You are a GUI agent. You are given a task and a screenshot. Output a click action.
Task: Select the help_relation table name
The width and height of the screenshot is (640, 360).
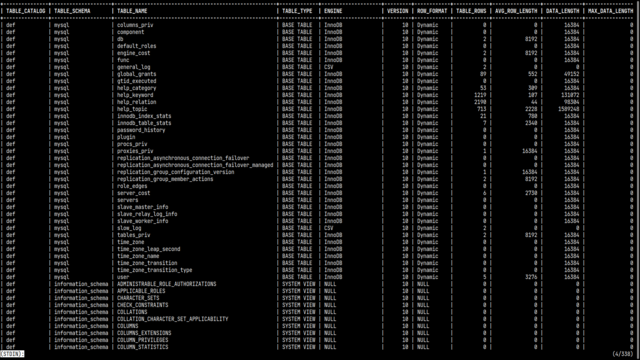pos(137,102)
